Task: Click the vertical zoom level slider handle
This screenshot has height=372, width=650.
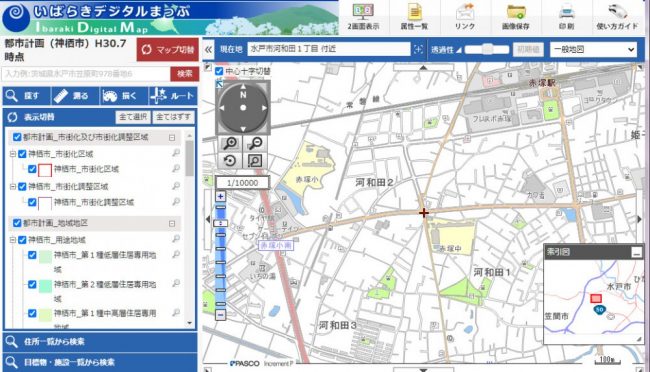Action: click(221, 224)
